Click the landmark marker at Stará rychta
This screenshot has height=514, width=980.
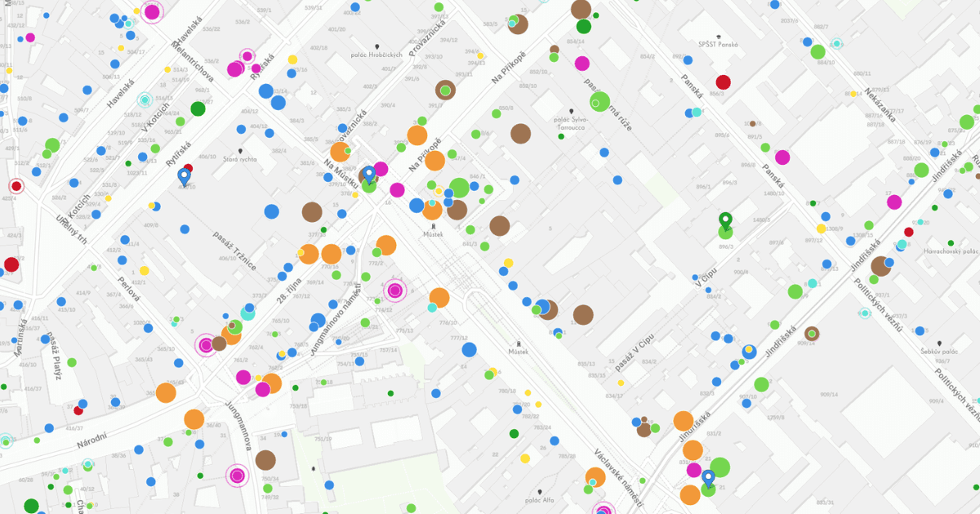pos(240,150)
